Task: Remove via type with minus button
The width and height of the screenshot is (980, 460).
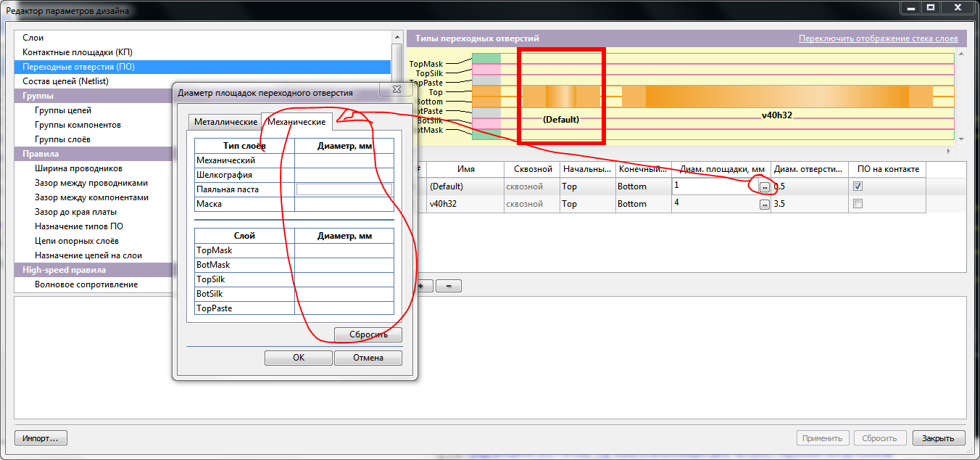Action: pos(449,286)
